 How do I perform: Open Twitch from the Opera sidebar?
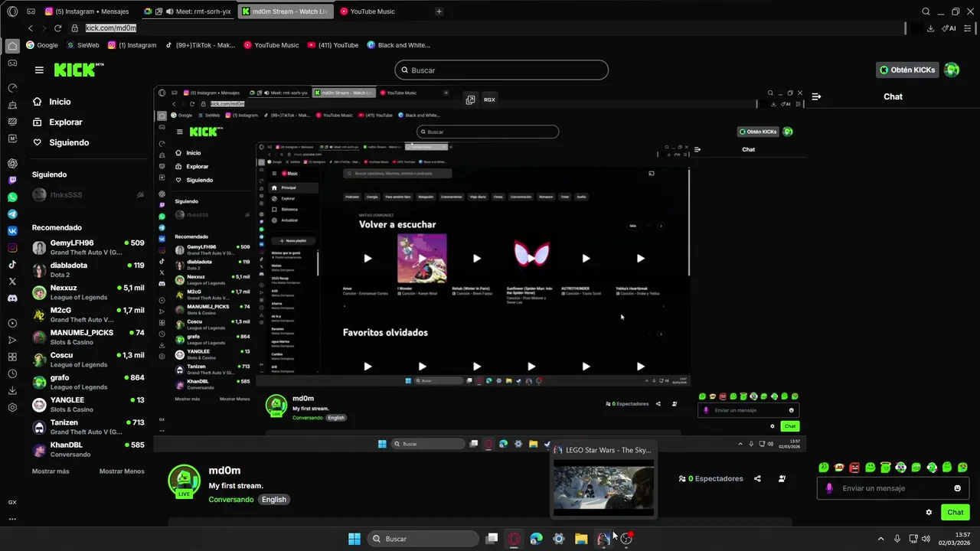pos(12,181)
